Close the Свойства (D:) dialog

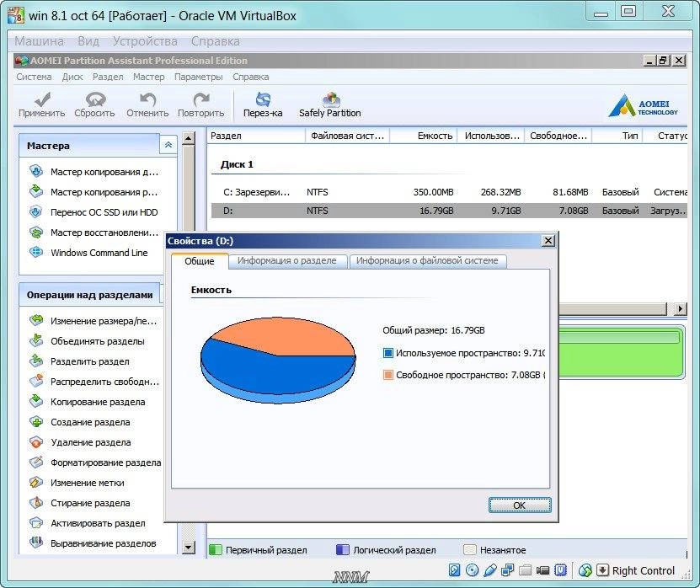click(548, 241)
